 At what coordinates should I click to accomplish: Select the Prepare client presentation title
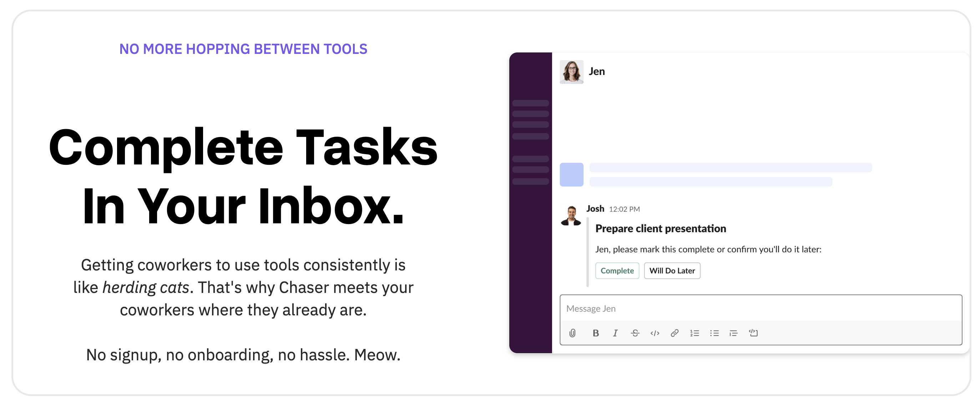click(661, 228)
